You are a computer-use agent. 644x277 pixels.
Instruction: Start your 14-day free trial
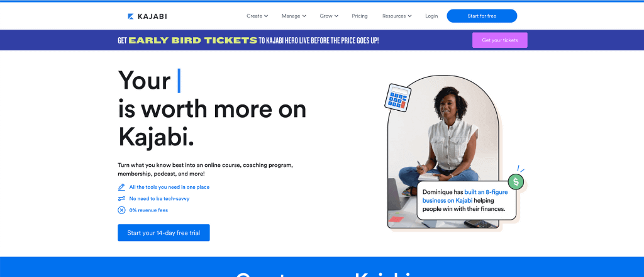(x=164, y=232)
